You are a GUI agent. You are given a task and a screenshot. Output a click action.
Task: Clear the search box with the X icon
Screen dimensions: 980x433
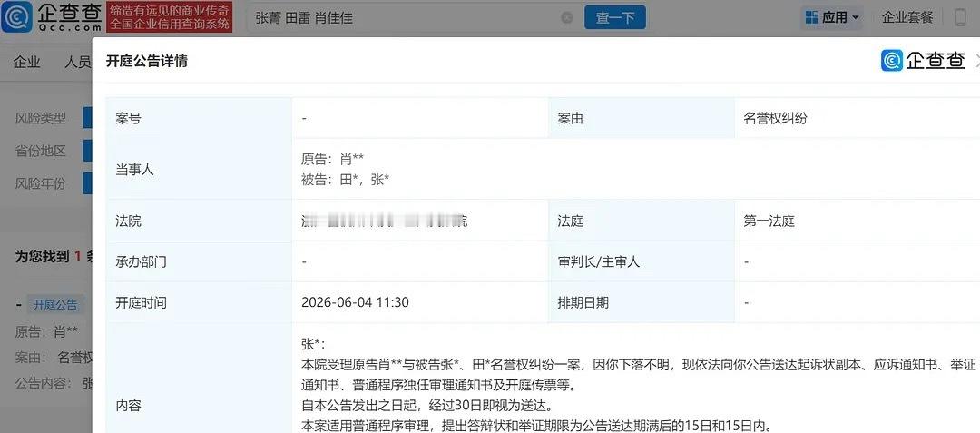pyautogui.click(x=567, y=17)
